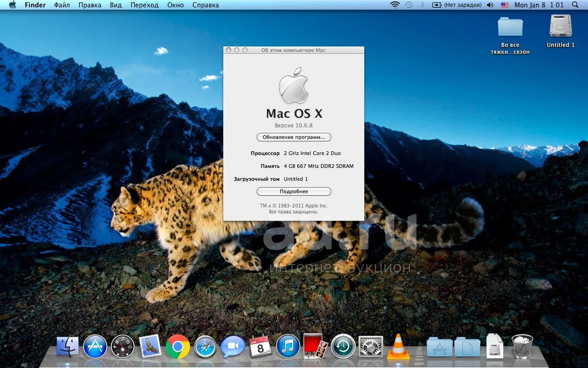Click the "Untitled 1" startup disk value
Screen dimensions: 588x368
pyautogui.click(x=296, y=179)
